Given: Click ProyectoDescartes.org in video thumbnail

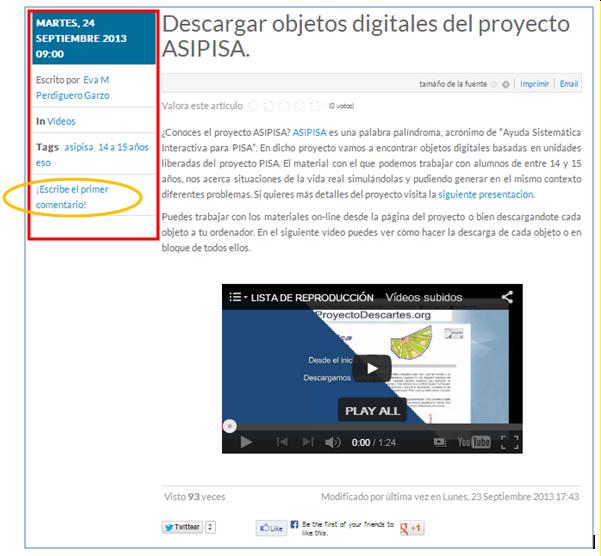Looking at the screenshot, I should click(373, 315).
